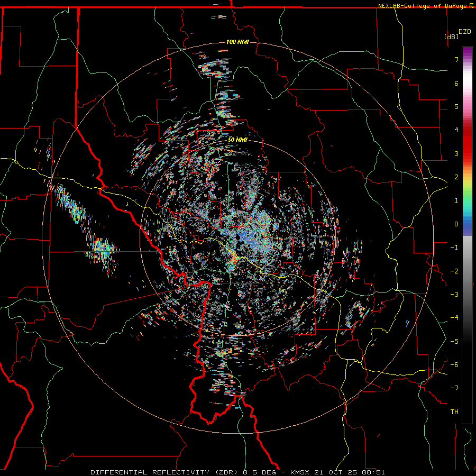Click the 50 NMI range ring label
476x476 pixels.
click(x=237, y=140)
